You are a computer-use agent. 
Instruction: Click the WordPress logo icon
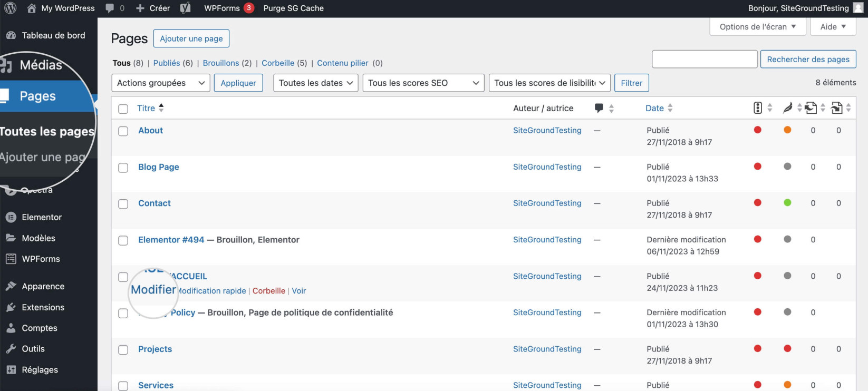(x=11, y=8)
